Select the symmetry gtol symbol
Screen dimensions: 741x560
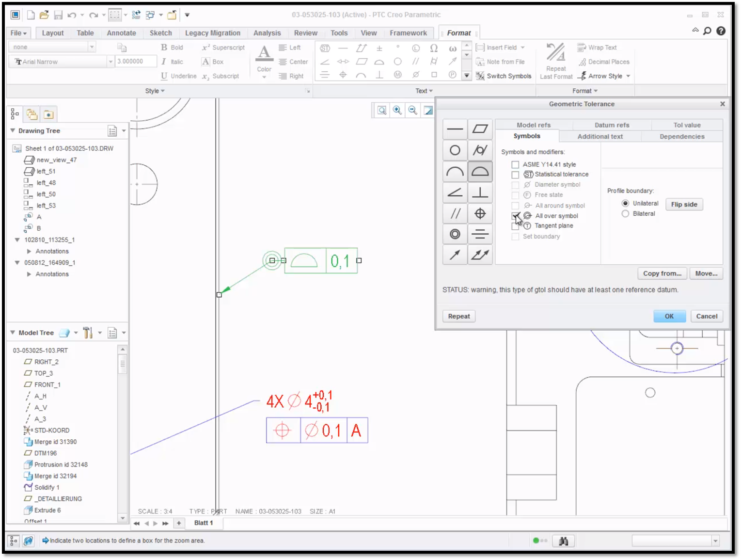click(480, 234)
